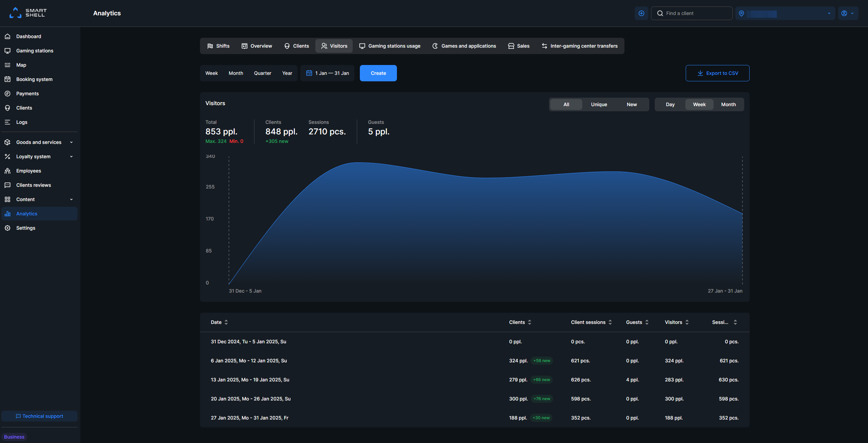868x443 pixels.
Task: Click the blue Create button
Action: (378, 73)
